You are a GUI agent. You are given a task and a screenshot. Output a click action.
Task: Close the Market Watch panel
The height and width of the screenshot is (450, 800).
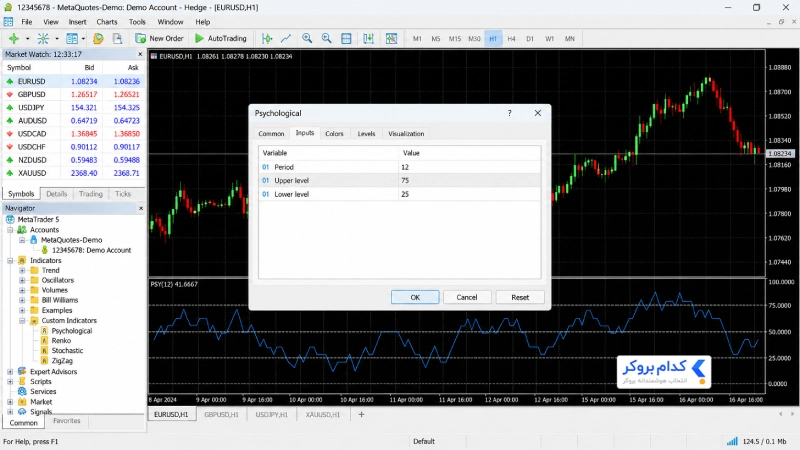tap(140, 54)
